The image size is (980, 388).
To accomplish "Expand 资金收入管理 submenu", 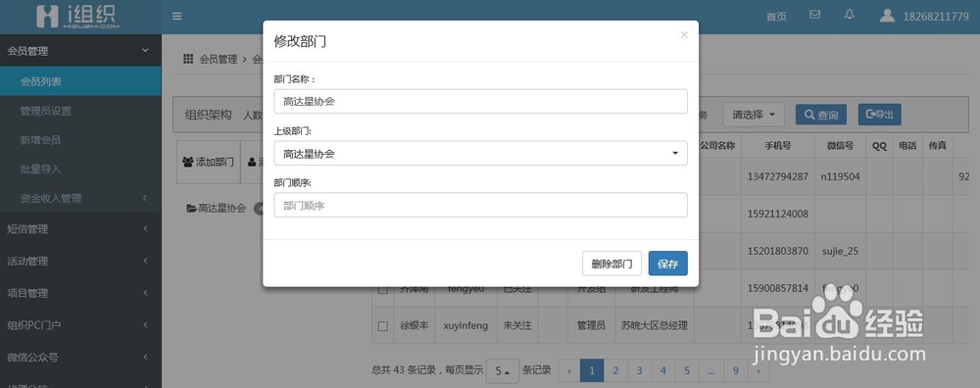I will pos(80,198).
